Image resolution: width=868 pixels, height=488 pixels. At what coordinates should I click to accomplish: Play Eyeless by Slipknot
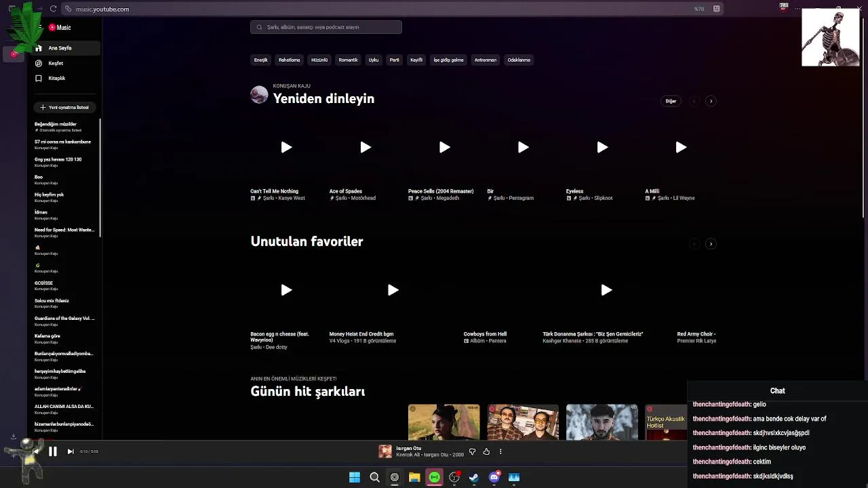click(602, 147)
